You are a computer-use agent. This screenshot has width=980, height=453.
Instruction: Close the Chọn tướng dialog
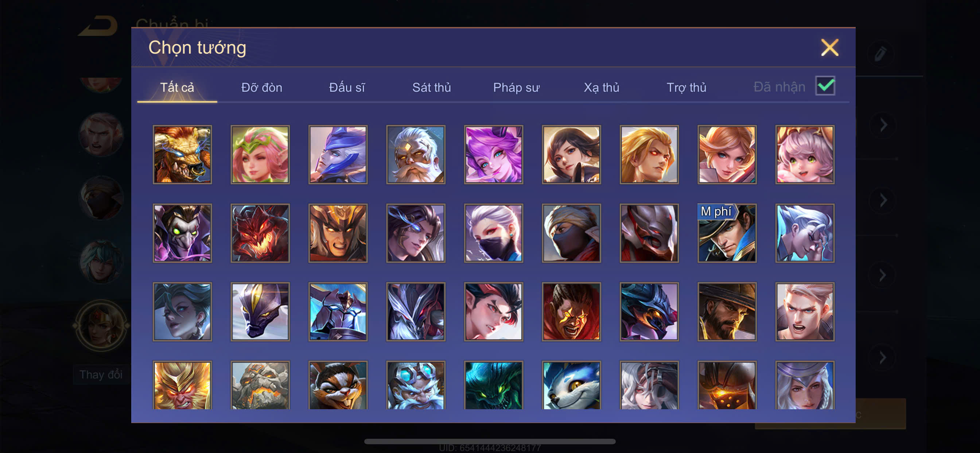(x=829, y=47)
